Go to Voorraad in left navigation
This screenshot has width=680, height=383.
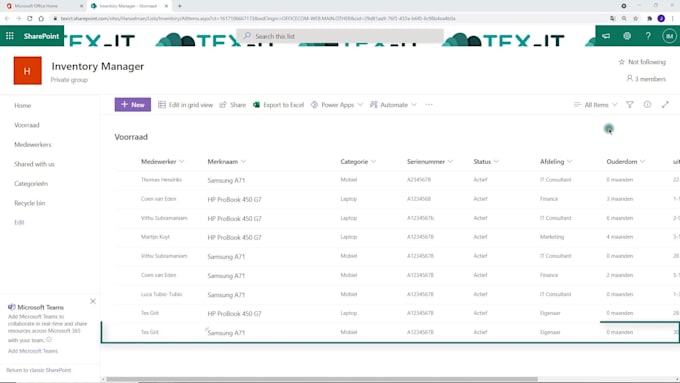27,125
